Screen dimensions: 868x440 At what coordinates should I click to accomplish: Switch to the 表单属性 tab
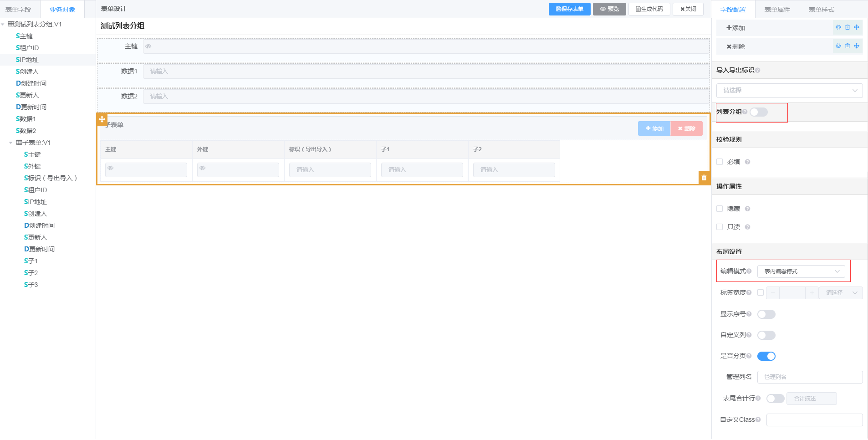point(777,10)
